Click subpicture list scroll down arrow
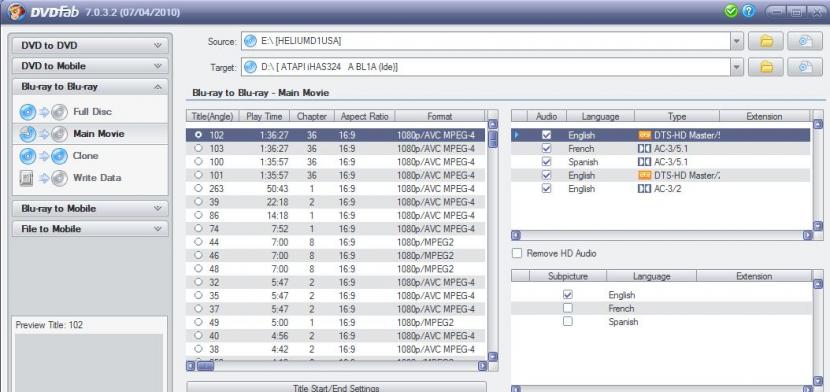This screenshot has height=392, width=830. click(818, 380)
